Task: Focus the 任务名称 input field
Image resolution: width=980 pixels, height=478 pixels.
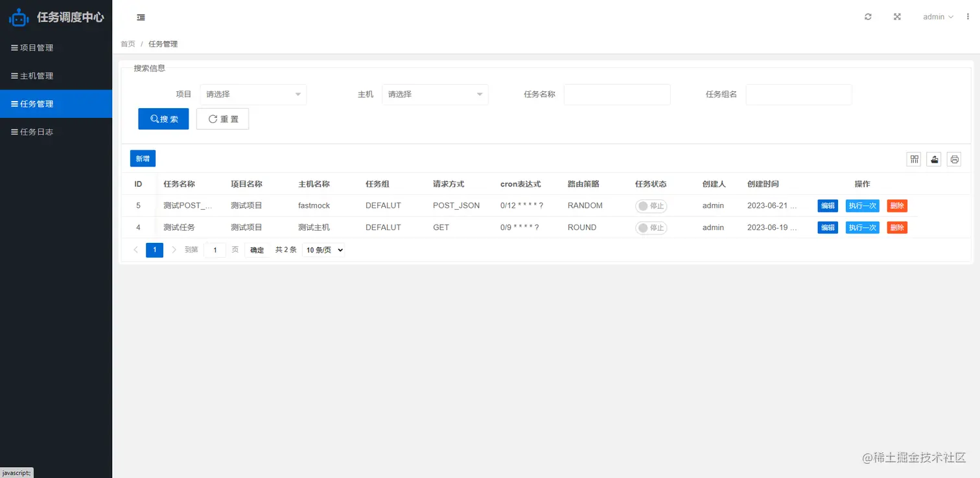Action: [x=617, y=95]
